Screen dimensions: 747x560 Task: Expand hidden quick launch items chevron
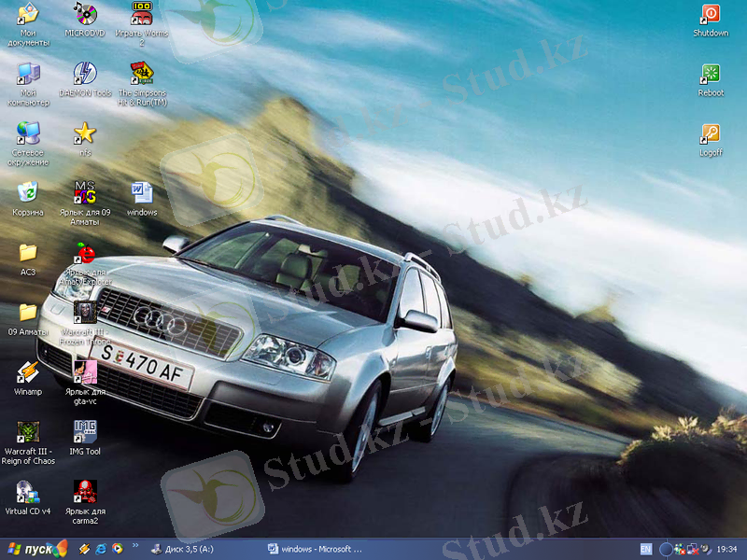tap(135, 545)
